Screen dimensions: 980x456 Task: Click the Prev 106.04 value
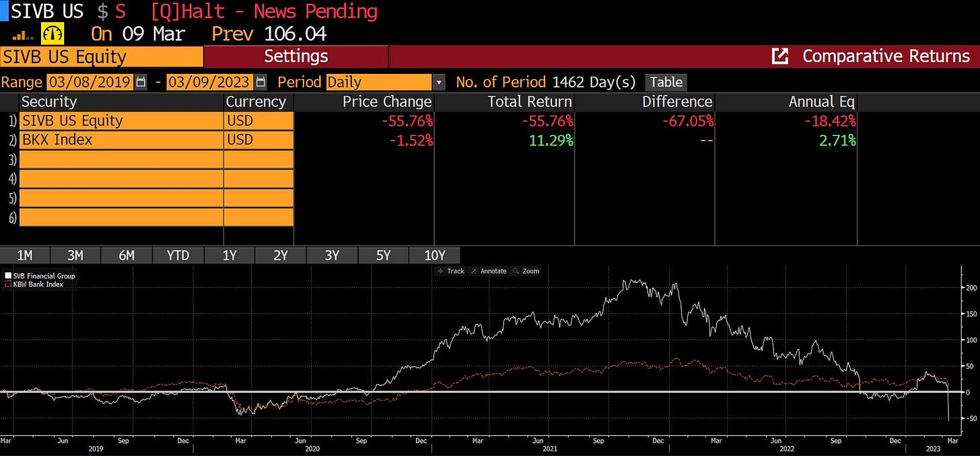(269, 34)
